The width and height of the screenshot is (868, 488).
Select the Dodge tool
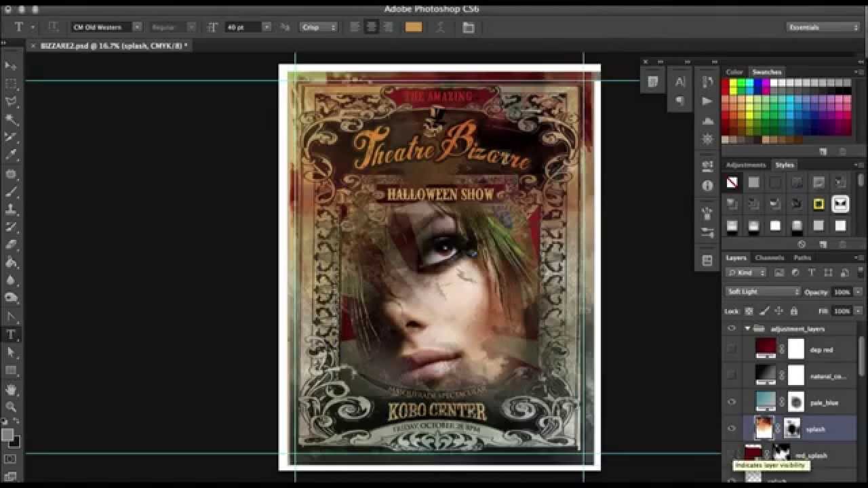coord(11,298)
